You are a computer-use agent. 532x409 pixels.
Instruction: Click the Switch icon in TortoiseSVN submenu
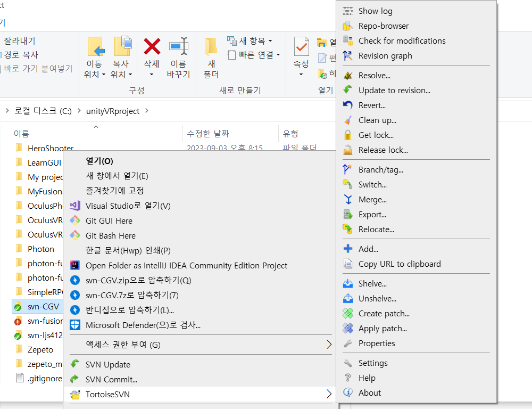[x=348, y=185]
